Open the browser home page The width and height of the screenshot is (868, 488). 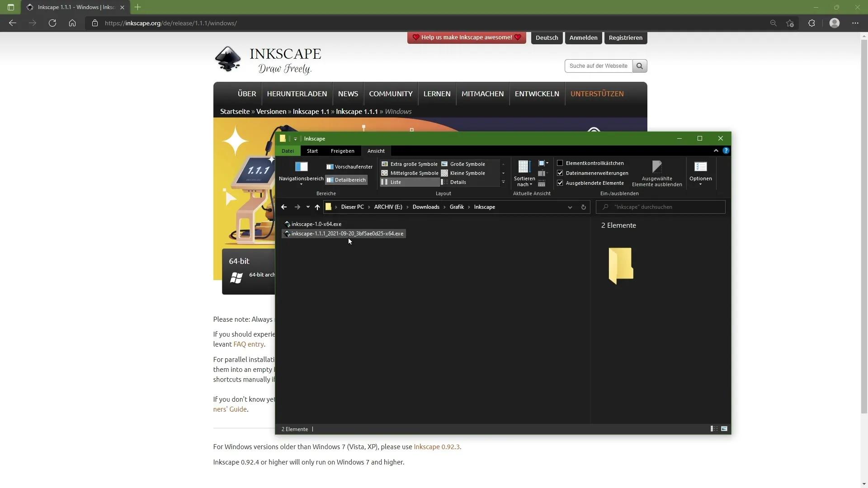pos(72,23)
